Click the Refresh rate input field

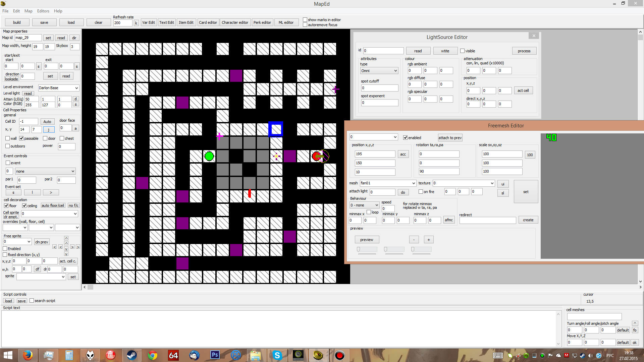(x=122, y=23)
